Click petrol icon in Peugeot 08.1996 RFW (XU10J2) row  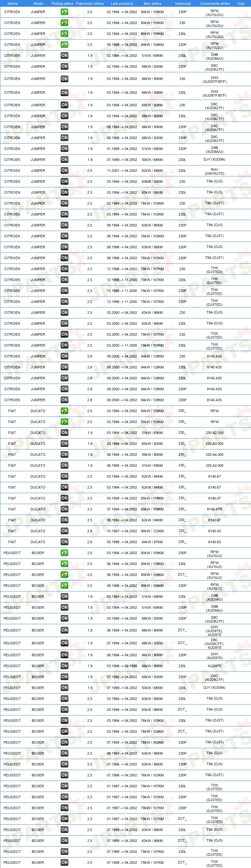click(64, 586)
